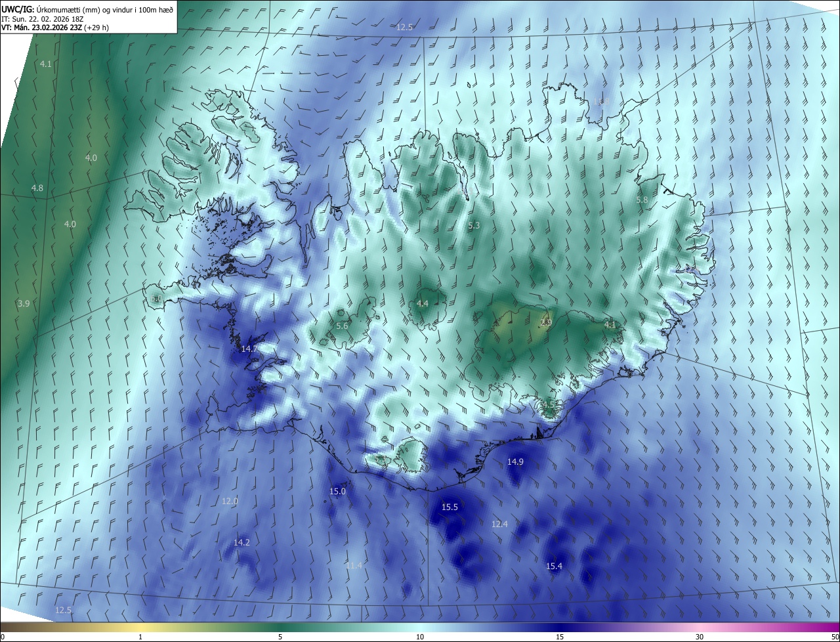Click the 4.1 value beside the 2.9 label

[610, 325]
